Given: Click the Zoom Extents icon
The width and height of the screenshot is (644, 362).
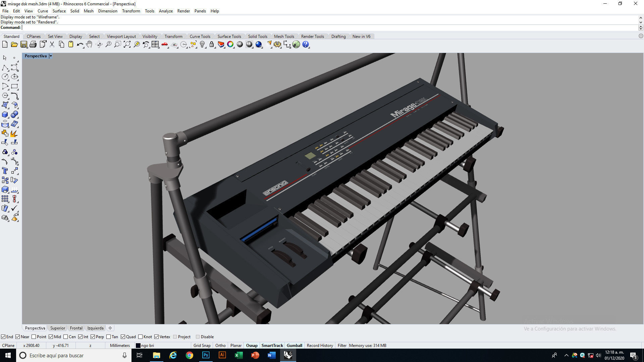Looking at the screenshot, I should [127, 44].
